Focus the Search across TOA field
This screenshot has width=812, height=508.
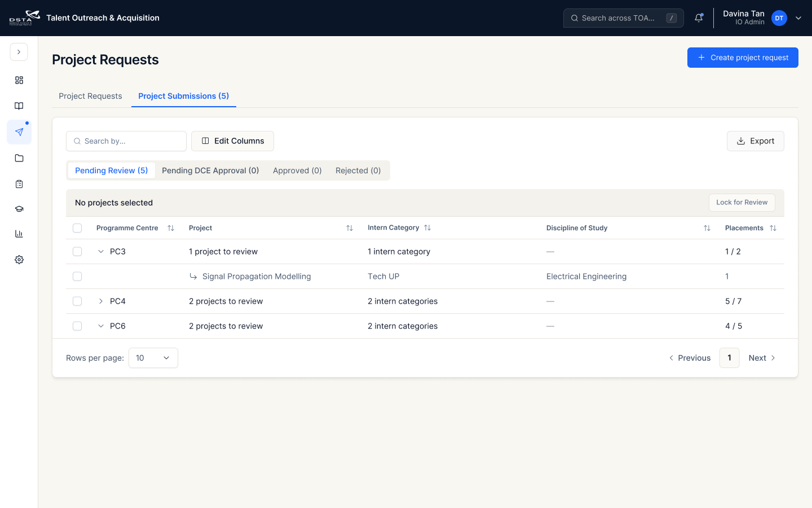624,18
